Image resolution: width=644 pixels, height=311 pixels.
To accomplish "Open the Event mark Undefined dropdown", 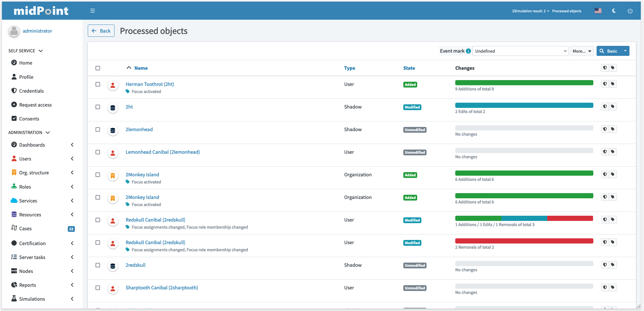I will (x=520, y=51).
